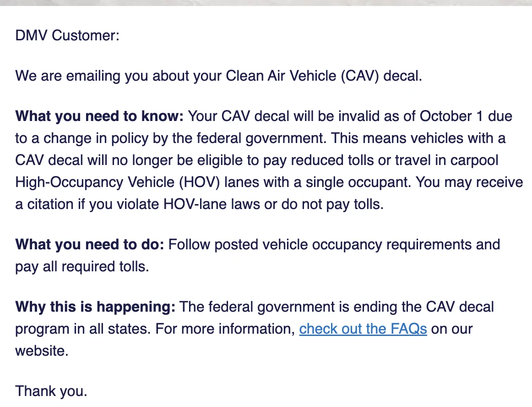
Task: Click the bold "Why this is happening:" heading
Action: [x=95, y=307]
